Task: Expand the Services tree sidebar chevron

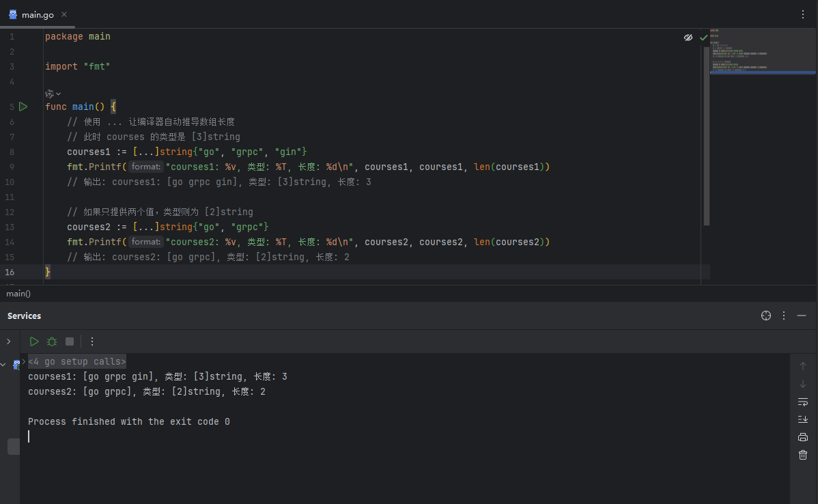Action: [x=9, y=341]
